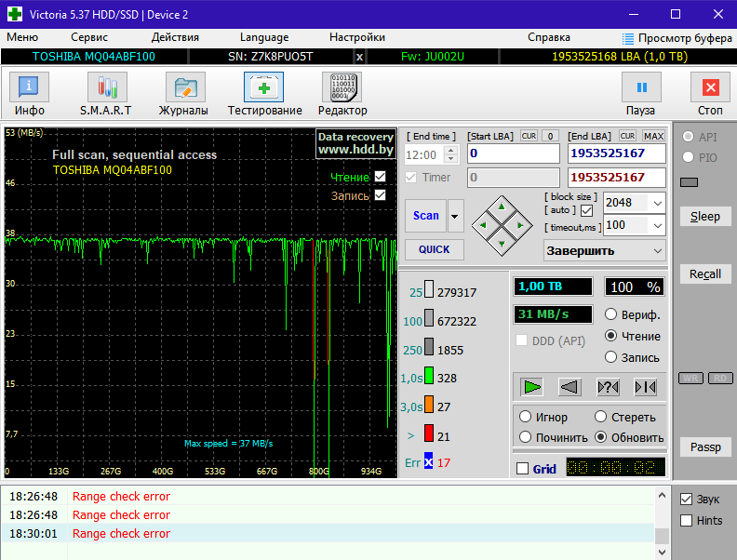Select the Вериф. radio option

tap(611, 314)
